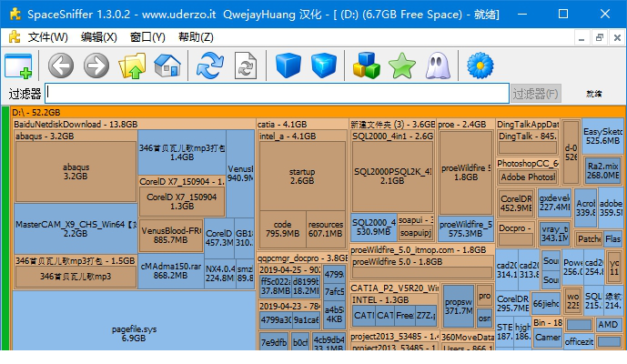The height and width of the screenshot is (364, 627).
Task: Select the INTEL - 1.3GB folder header
Action: 395,299
